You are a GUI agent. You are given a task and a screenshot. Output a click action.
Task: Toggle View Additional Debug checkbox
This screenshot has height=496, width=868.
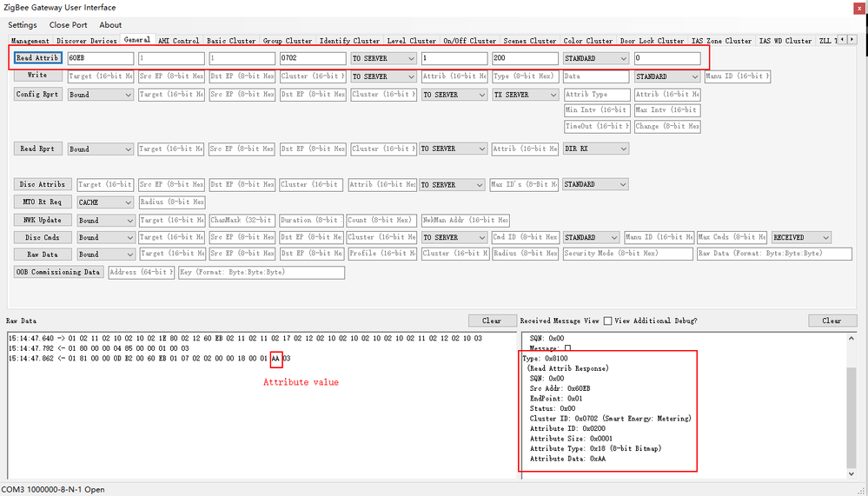(x=608, y=321)
